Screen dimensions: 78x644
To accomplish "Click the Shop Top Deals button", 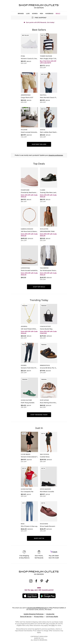I will [39, 287].
